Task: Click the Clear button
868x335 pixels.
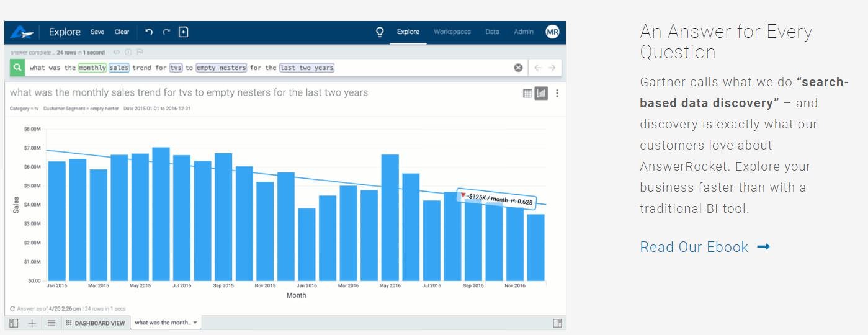Action: pyautogui.click(x=122, y=32)
